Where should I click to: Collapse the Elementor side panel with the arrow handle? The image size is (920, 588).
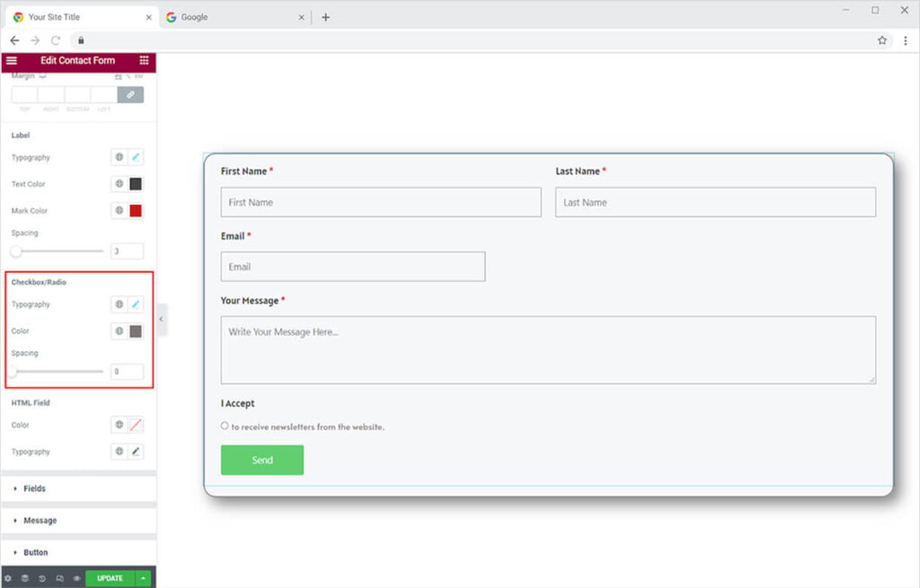162,319
